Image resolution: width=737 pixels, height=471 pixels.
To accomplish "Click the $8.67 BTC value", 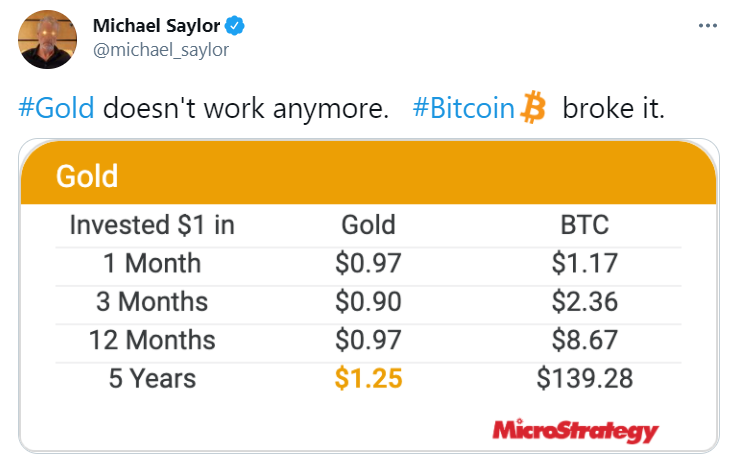I will (x=585, y=340).
